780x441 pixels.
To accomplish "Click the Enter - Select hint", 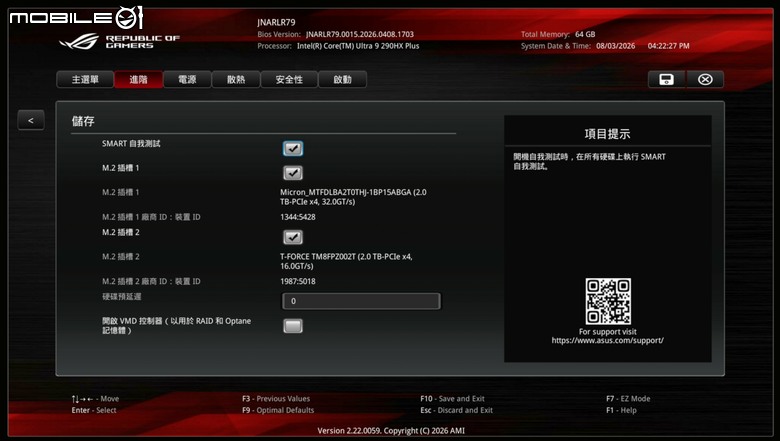I will [x=94, y=410].
